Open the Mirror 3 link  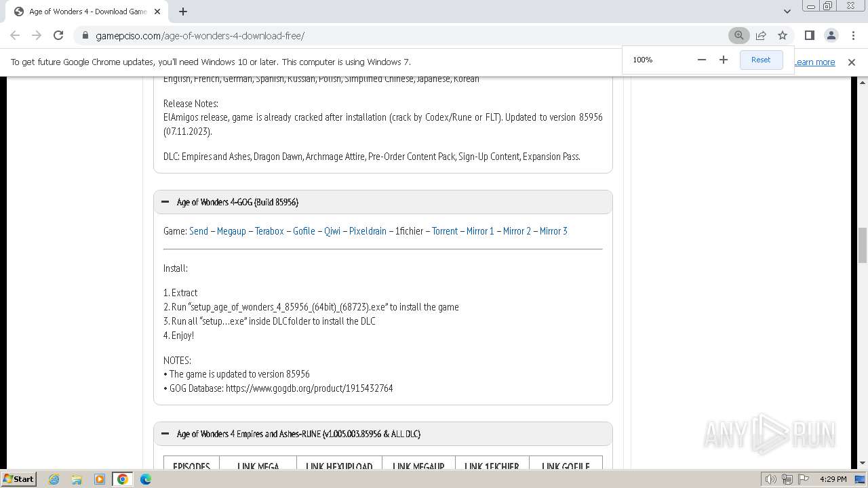[x=553, y=231]
